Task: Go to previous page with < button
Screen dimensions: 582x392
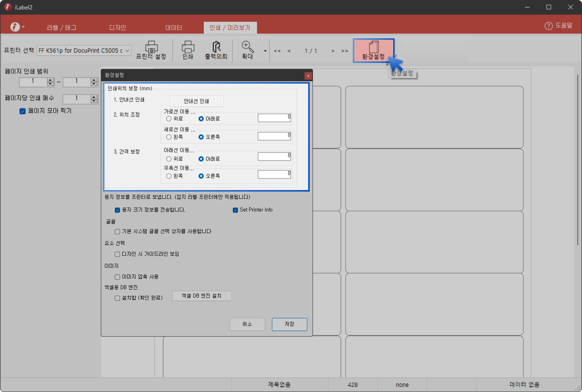Action: point(289,51)
